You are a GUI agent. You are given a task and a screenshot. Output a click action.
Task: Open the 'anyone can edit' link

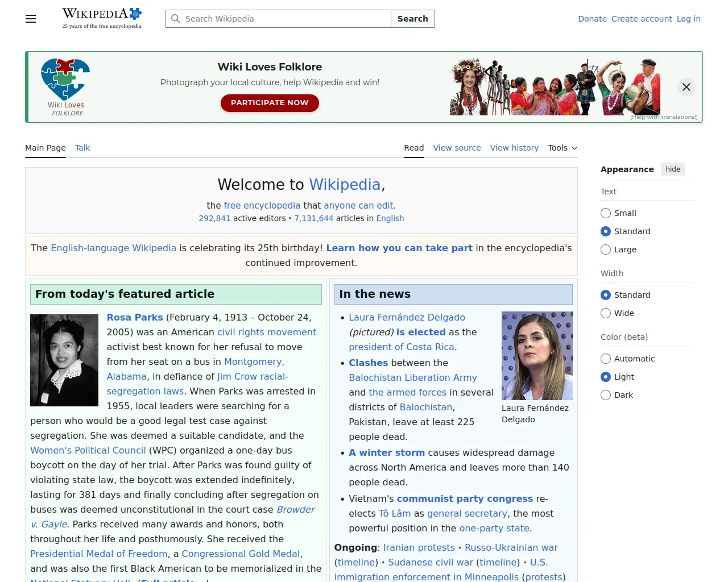pos(358,205)
